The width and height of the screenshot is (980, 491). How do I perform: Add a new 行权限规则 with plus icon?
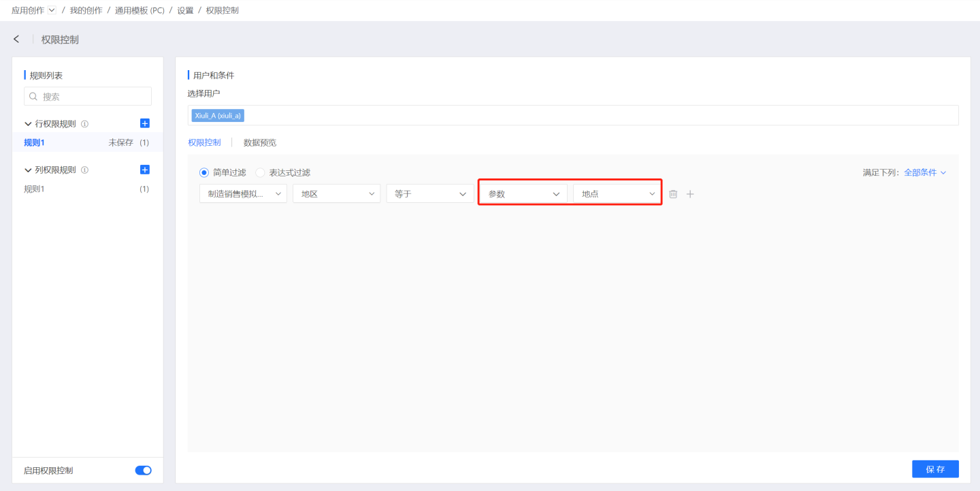click(x=144, y=123)
